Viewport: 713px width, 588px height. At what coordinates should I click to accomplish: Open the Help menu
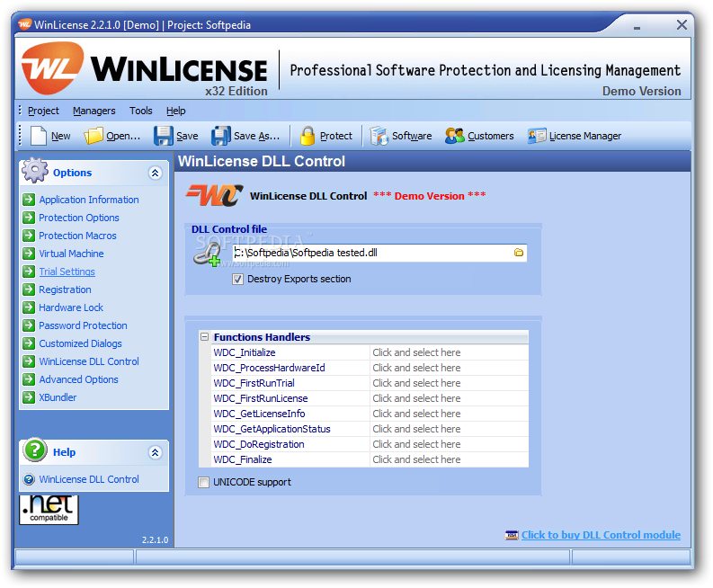pyautogui.click(x=175, y=111)
